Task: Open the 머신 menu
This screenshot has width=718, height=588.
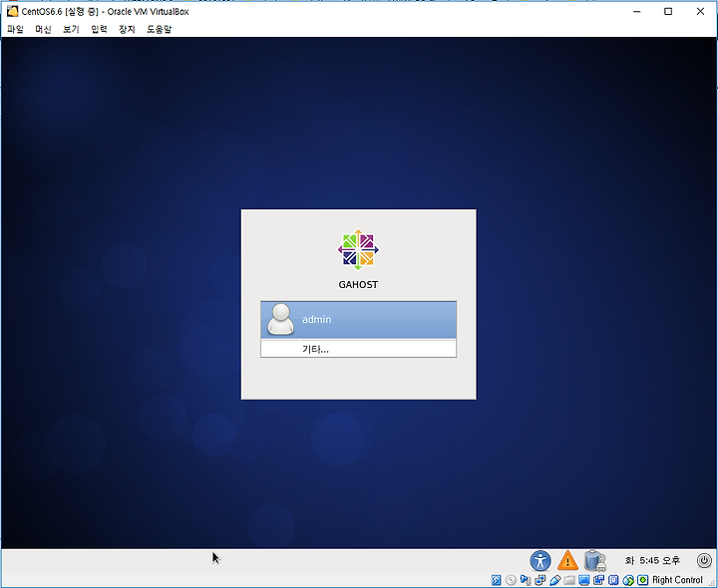Action: tap(43, 29)
